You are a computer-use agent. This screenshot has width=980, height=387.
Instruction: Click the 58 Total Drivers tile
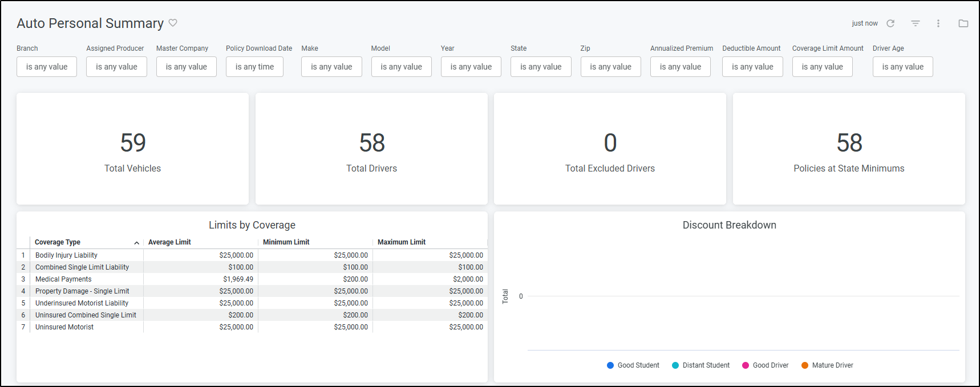click(x=371, y=149)
